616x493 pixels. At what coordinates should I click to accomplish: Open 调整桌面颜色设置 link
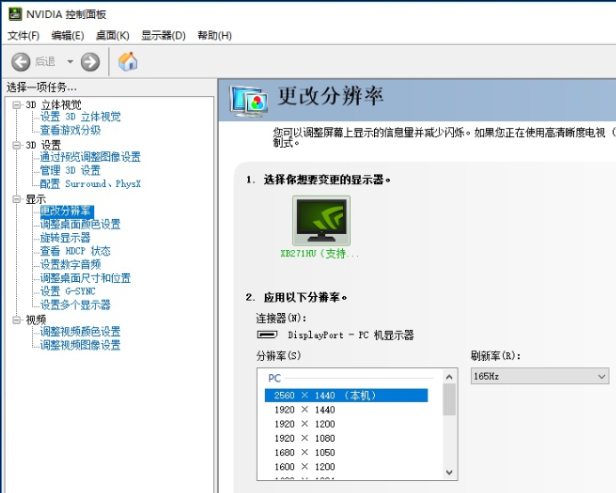point(80,225)
